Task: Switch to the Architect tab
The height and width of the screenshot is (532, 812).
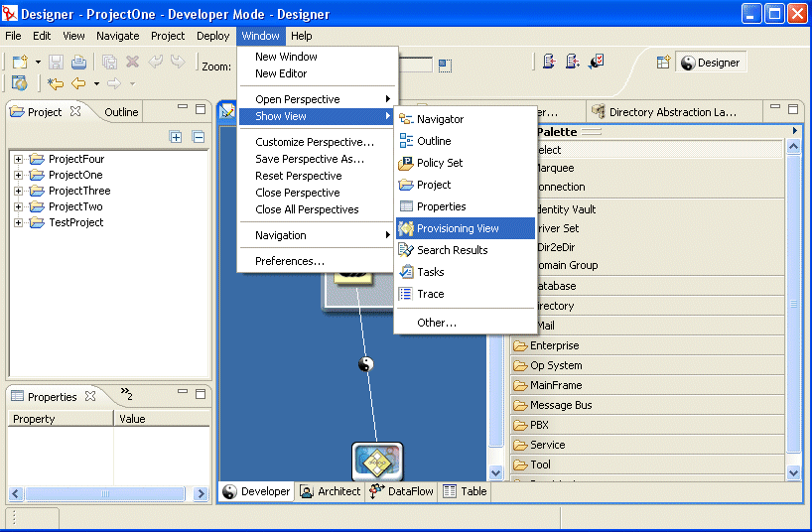Action: point(331,491)
